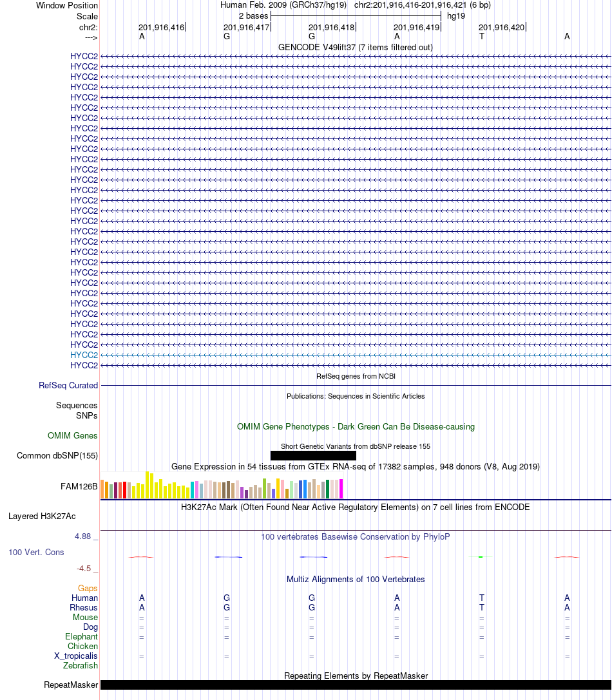The image size is (612, 700).
Task: Click the orange Gaps label
Action: pos(88,589)
